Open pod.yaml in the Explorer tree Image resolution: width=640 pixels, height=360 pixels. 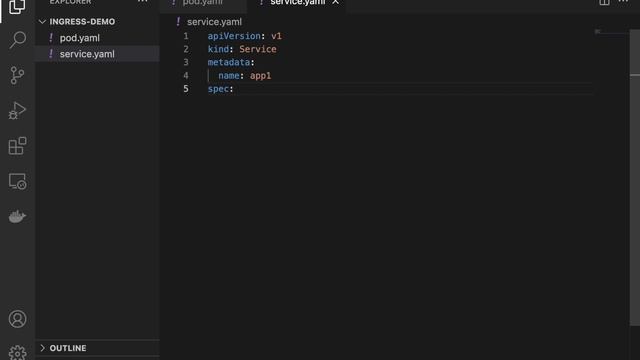(x=80, y=38)
